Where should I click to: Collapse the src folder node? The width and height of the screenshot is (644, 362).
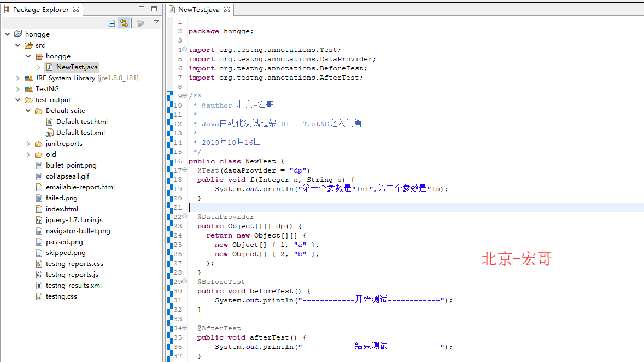tap(18, 45)
